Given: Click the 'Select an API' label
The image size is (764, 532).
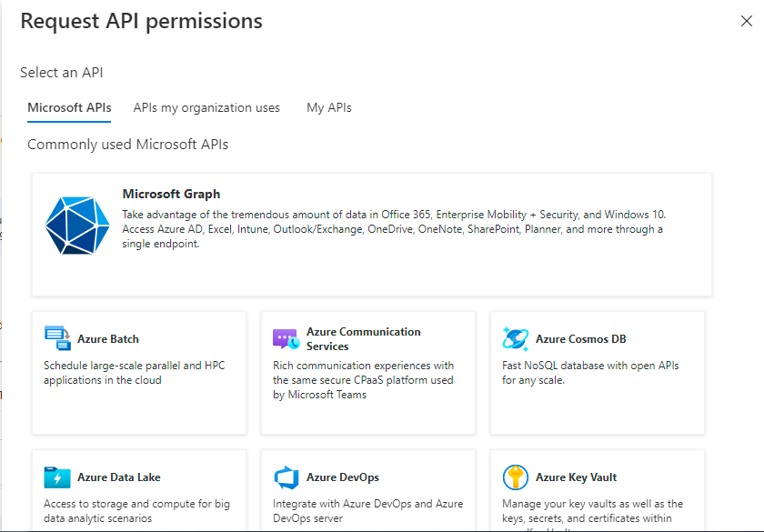Looking at the screenshot, I should click(62, 73).
